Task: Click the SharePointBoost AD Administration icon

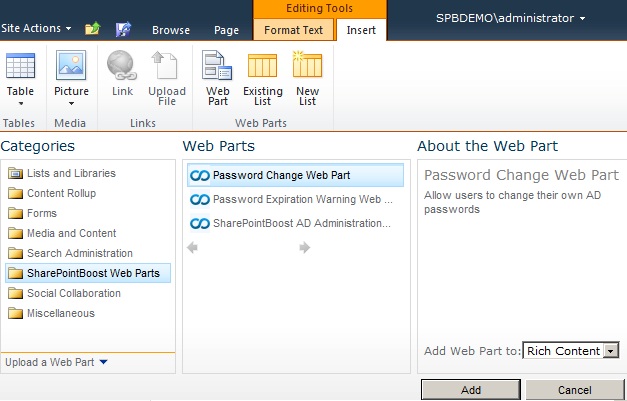Action: 200,223
